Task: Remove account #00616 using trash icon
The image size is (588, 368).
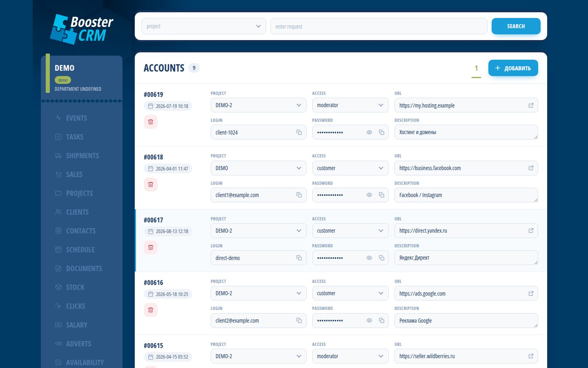Action: [151, 310]
